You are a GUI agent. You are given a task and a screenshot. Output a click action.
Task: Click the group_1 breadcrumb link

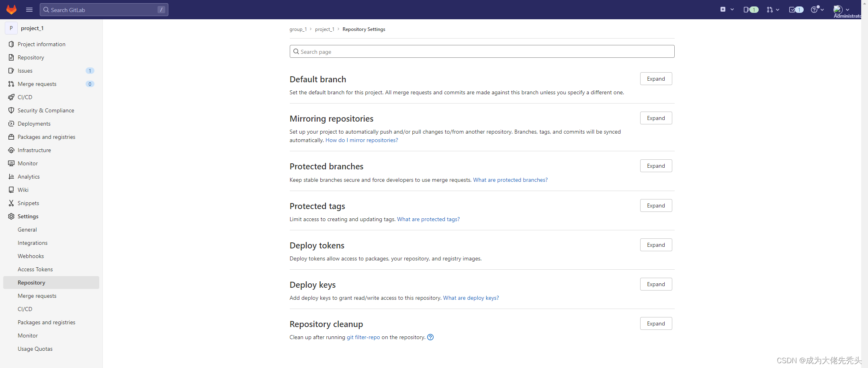coord(298,29)
